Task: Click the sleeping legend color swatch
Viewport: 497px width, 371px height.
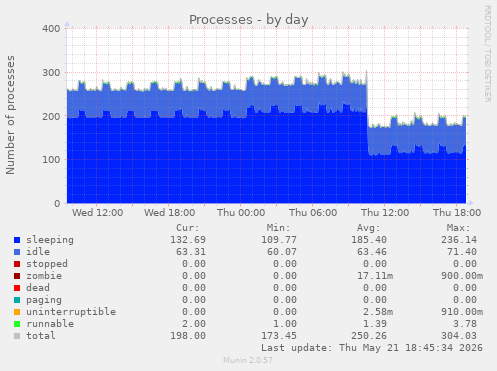Action: pyautogui.click(x=17, y=240)
